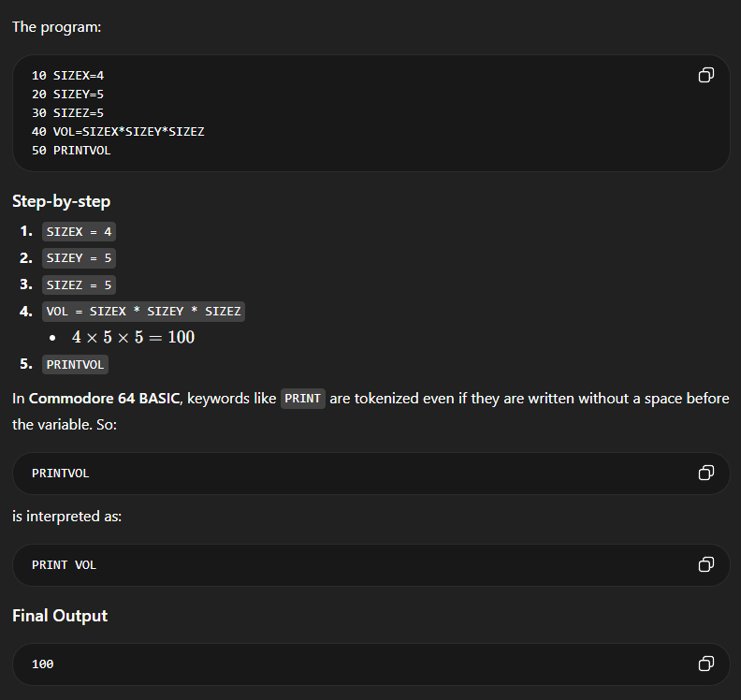Screen dimensions: 741x700
Task: Copy the final output 100 block
Action: (x=706, y=664)
